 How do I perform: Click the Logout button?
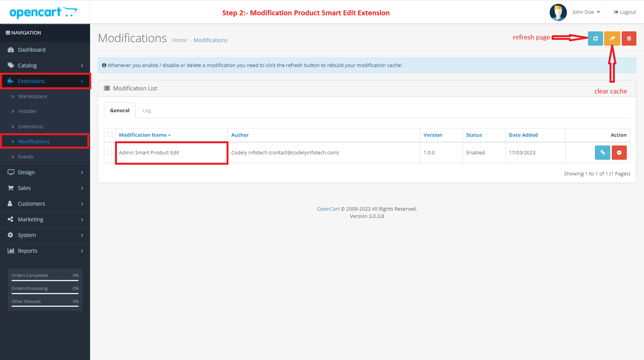tap(624, 12)
